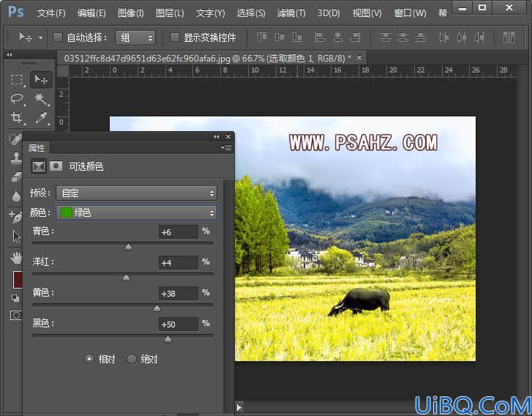This screenshot has width=532, height=416.
Task: Click the align right edges icon
Action: coord(356,37)
